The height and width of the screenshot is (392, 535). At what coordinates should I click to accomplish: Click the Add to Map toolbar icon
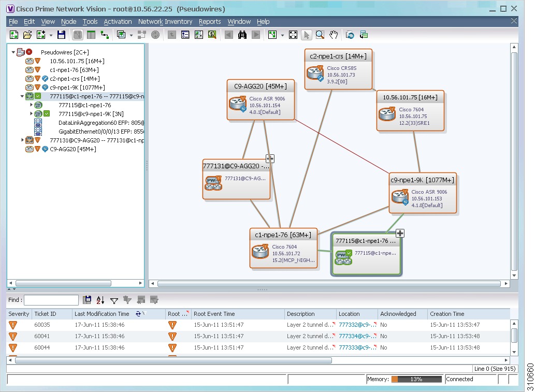(41, 35)
